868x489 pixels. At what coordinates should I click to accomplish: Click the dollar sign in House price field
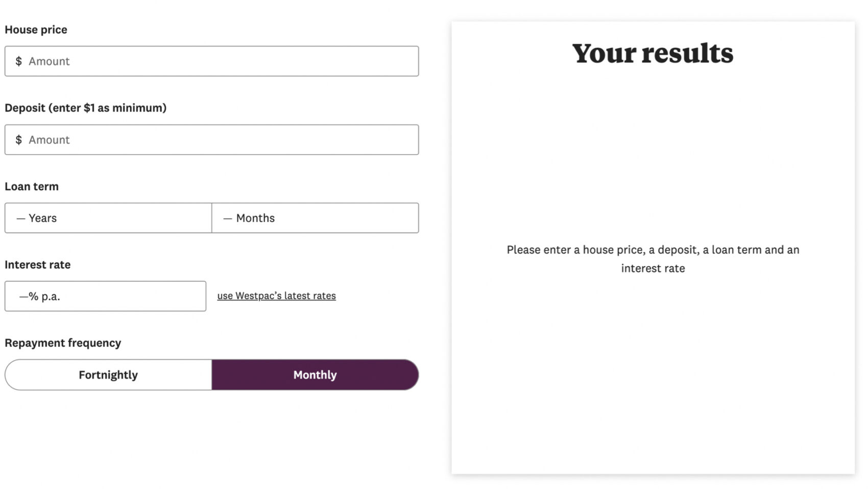[18, 61]
